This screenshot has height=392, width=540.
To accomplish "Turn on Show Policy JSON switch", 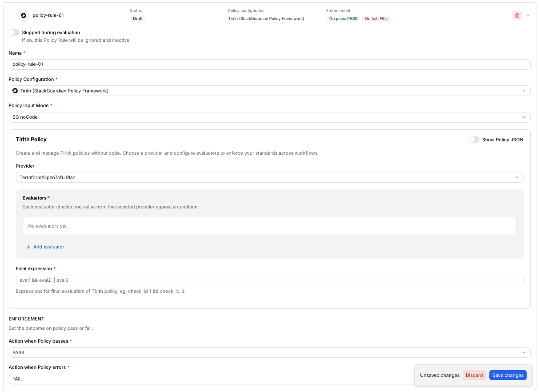I will coord(474,140).
